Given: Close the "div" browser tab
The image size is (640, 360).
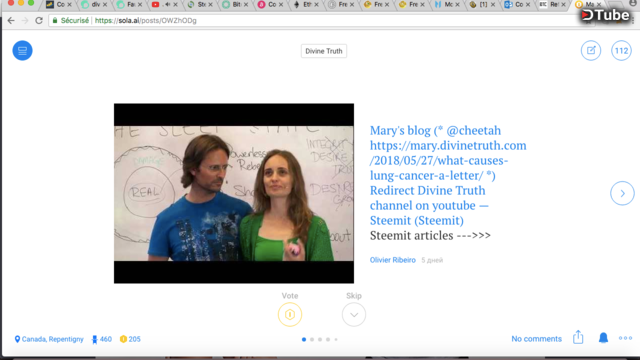Looking at the screenshot, I should (x=105, y=4).
